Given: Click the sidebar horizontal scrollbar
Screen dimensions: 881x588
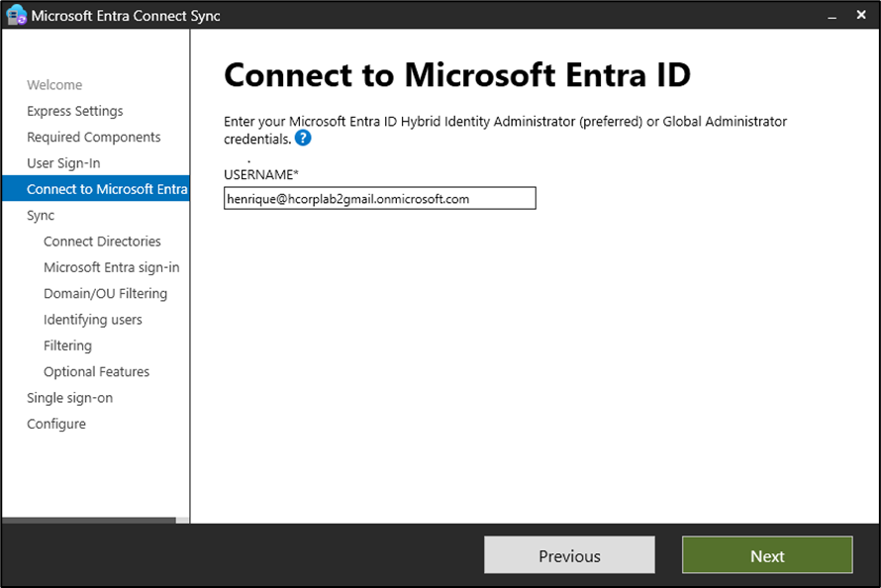Looking at the screenshot, I should (x=89, y=520).
